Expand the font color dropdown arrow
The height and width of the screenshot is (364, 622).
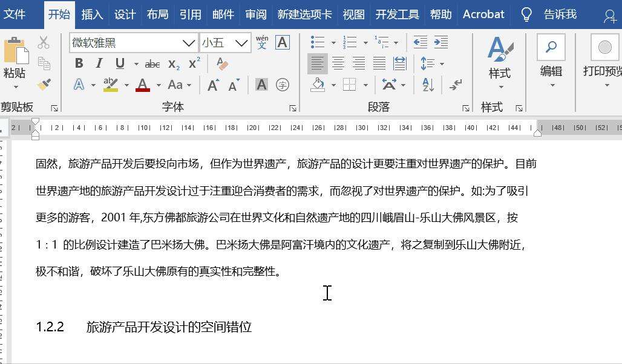click(159, 85)
